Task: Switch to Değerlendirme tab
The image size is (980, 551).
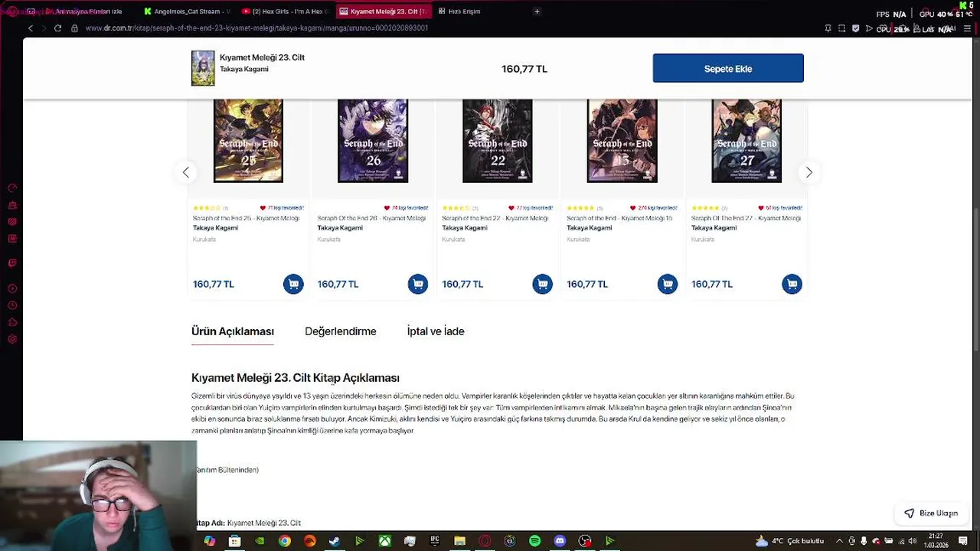Action: (341, 331)
